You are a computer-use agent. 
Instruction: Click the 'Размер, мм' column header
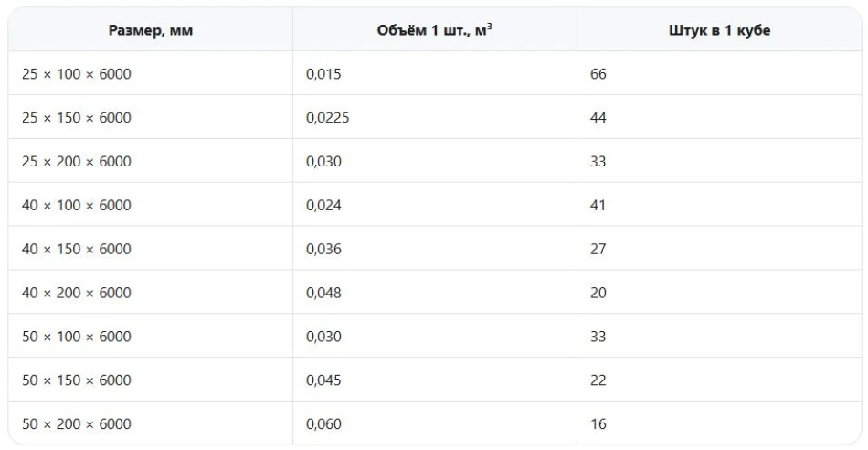click(x=151, y=30)
